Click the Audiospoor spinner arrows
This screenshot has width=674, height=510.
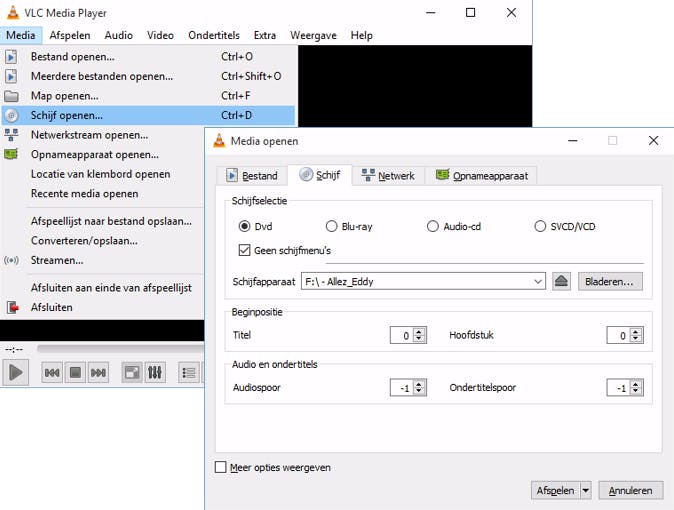[x=419, y=388]
